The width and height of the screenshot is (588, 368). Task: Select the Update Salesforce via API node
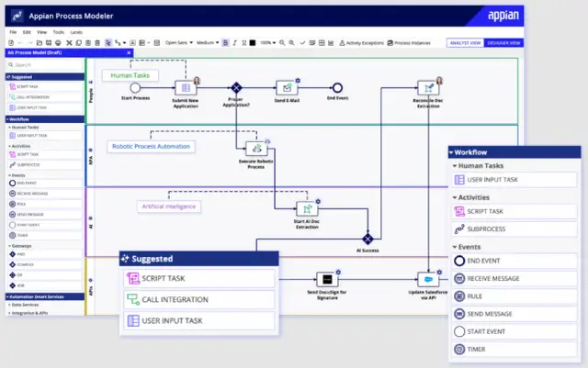click(x=427, y=278)
